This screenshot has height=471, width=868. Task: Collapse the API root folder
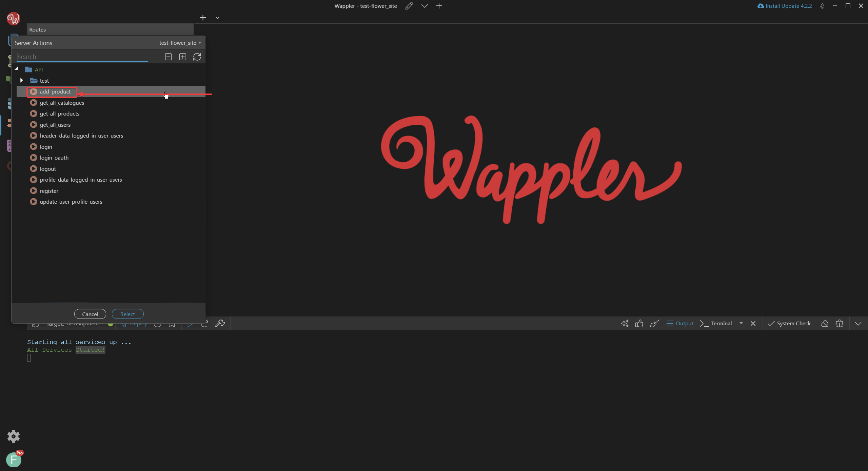(x=16, y=69)
